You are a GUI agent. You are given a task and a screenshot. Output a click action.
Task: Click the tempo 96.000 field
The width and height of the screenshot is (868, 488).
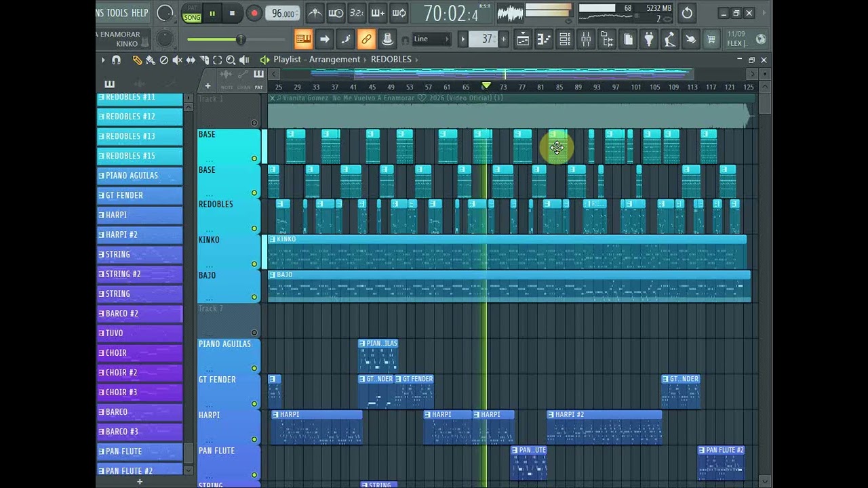pyautogui.click(x=283, y=14)
